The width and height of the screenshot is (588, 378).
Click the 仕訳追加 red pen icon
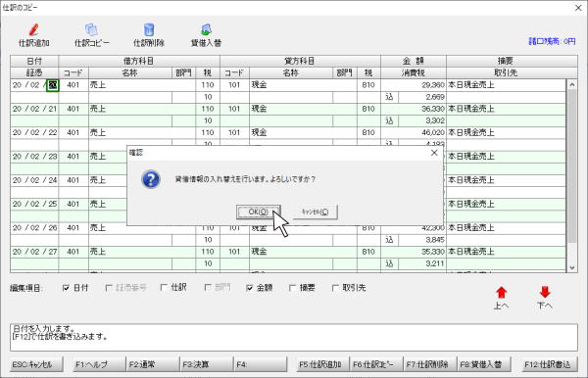[x=33, y=29]
